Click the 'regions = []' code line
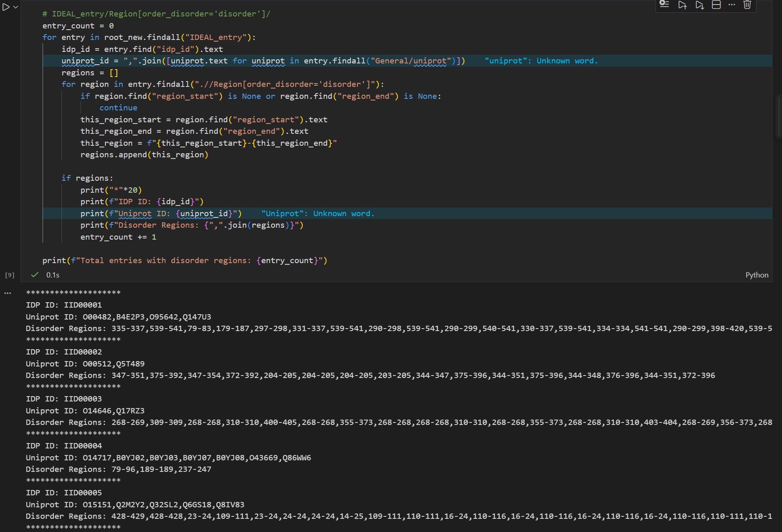Viewport: 782px width, 532px height. click(x=90, y=73)
